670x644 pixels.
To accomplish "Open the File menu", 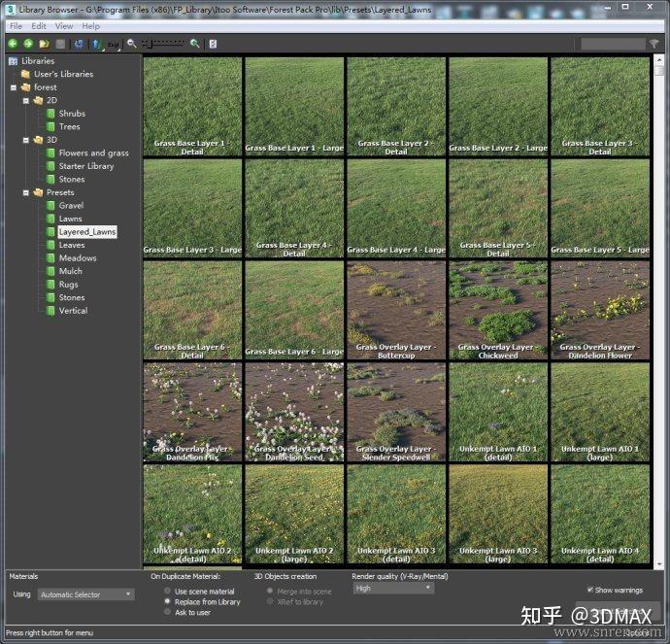I will click(16, 26).
